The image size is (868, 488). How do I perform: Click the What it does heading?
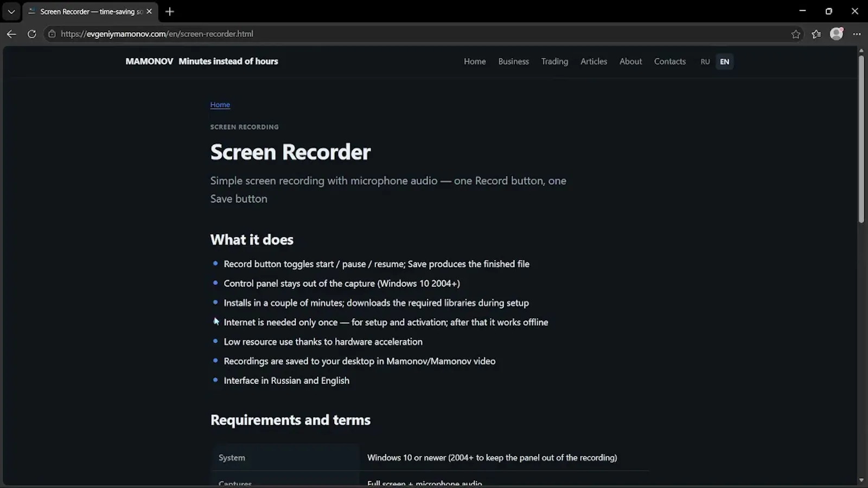point(252,240)
